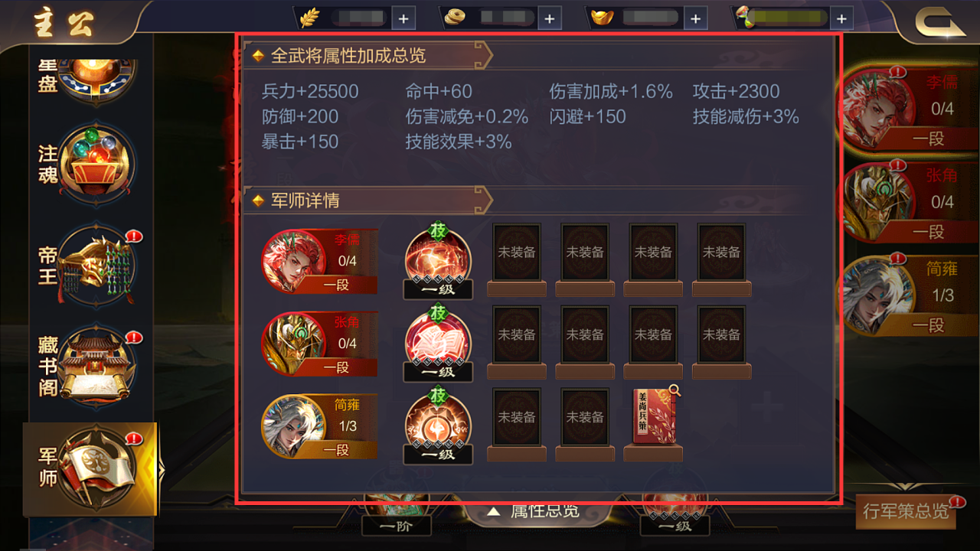Select the 军师 banner tab
The height and width of the screenshot is (551, 980).
[x=90, y=469]
